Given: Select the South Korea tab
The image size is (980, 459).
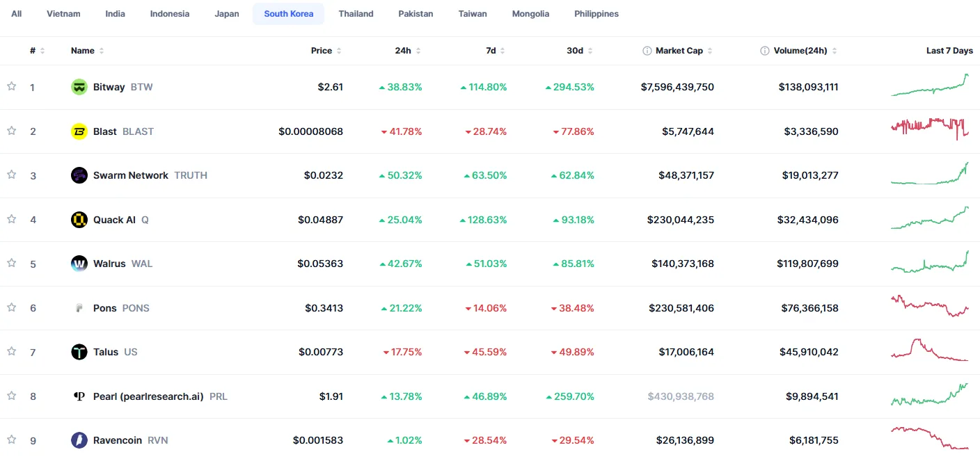Looking at the screenshot, I should (x=289, y=14).
